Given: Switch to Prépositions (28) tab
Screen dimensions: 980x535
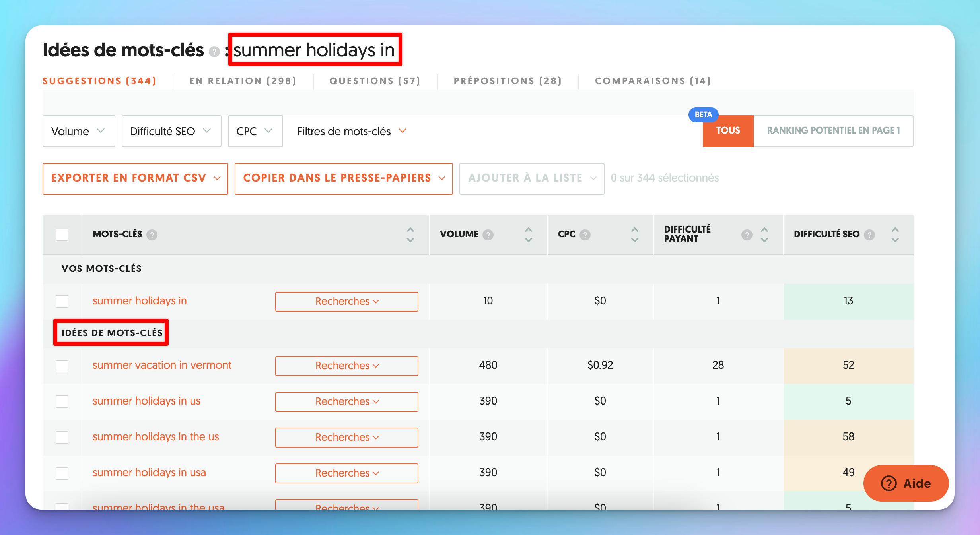Looking at the screenshot, I should 508,81.
